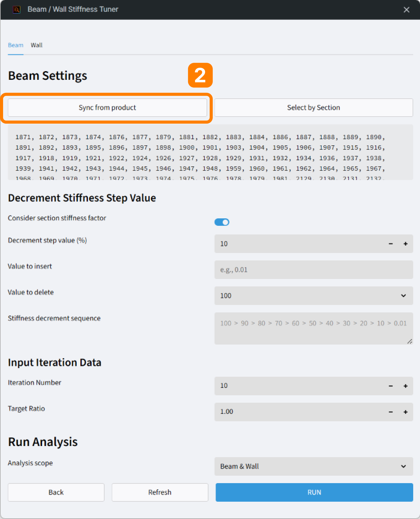Click the Stiffness decrement sequence label
Viewport: 420px width, 519px height.
point(54,318)
